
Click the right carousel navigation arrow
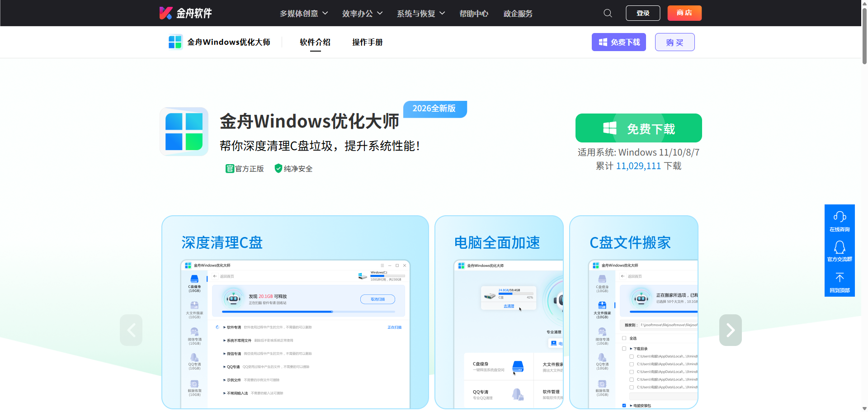(x=730, y=330)
